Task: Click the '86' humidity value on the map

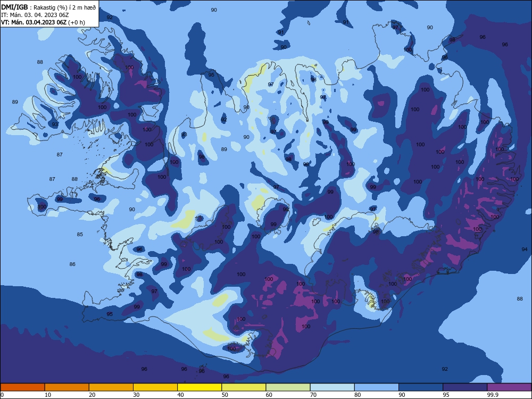Action: pos(72,264)
